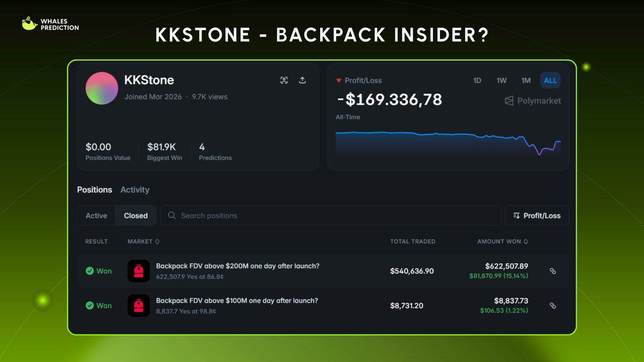Select the ALL time range

pos(551,81)
